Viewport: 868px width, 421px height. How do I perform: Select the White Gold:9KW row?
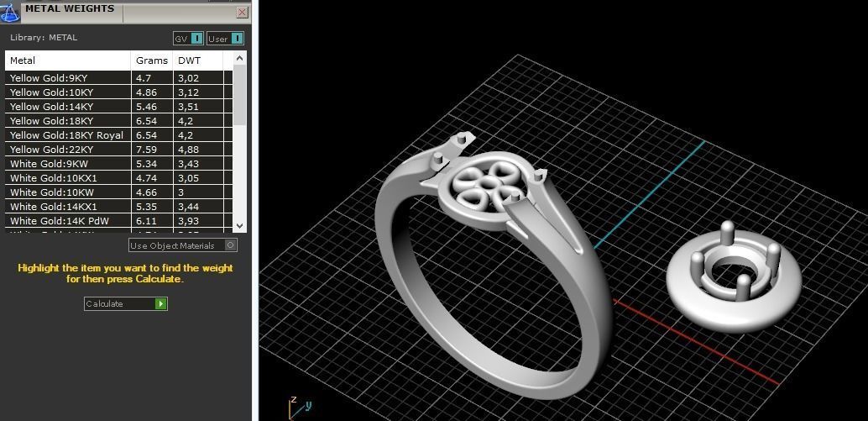[119, 164]
